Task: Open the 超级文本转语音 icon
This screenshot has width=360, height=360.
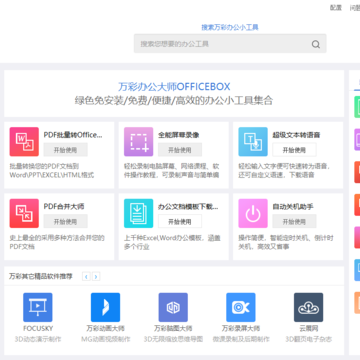Action: [253, 142]
